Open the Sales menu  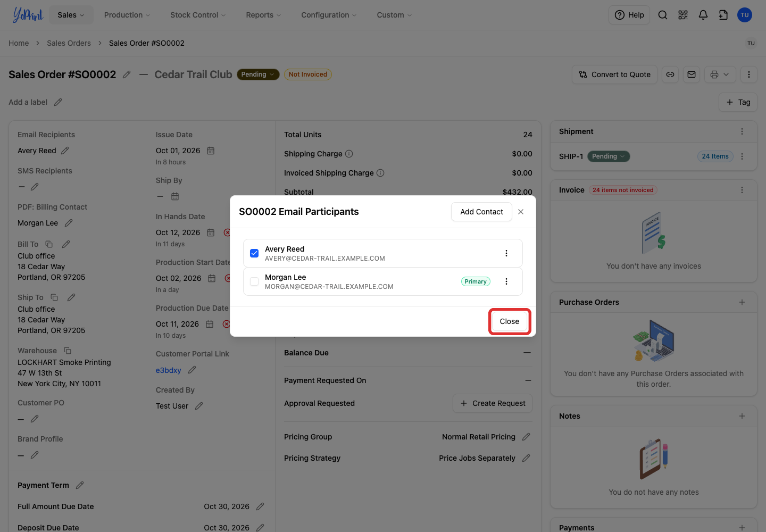point(71,15)
